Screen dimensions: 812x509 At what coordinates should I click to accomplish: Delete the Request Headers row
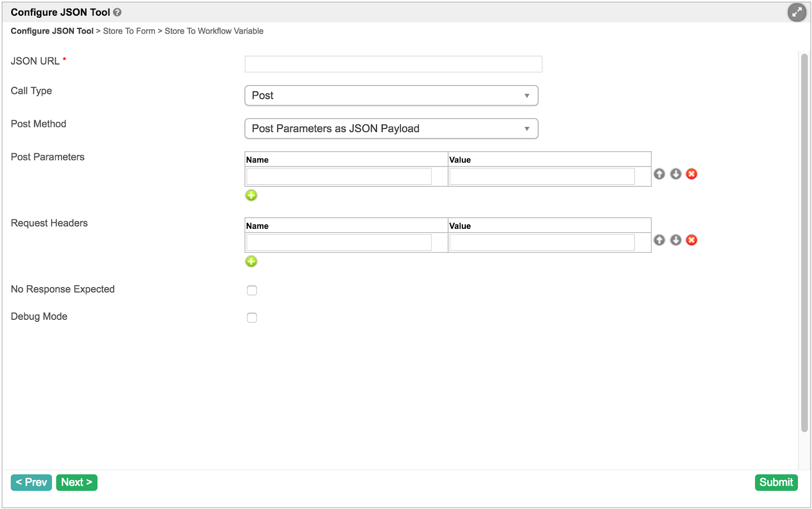pos(691,240)
